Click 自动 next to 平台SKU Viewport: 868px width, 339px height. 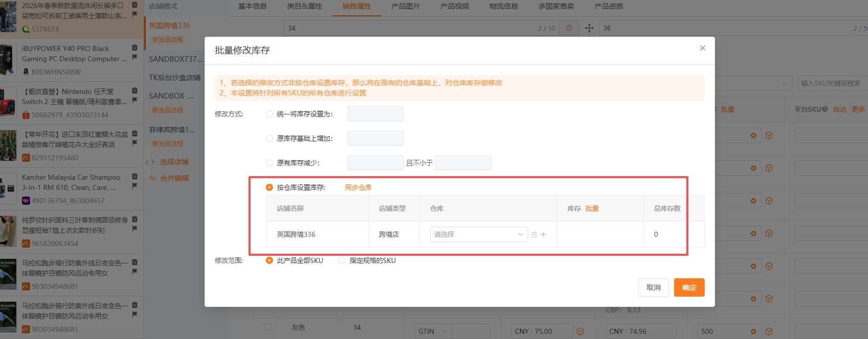[x=840, y=109]
